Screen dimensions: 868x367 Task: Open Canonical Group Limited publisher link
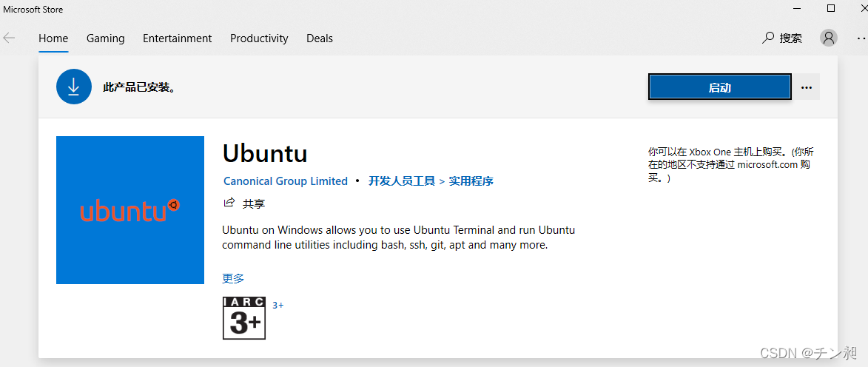(x=285, y=181)
